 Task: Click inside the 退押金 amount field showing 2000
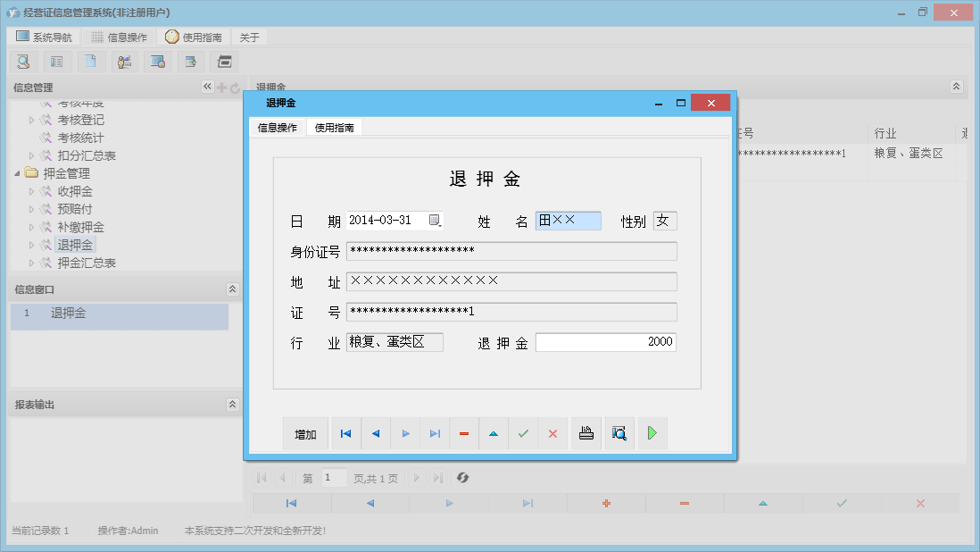(x=605, y=341)
